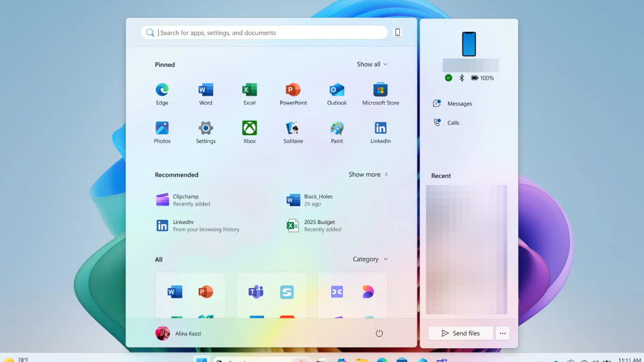Open the Alina Kazzi user profile
This screenshot has width=644, height=362.
tap(179, 333)
